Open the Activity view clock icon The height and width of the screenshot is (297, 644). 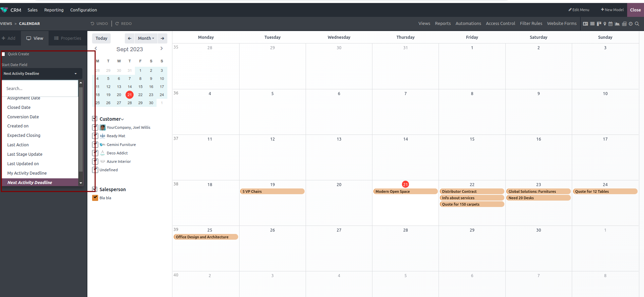[x=631, y=24]
